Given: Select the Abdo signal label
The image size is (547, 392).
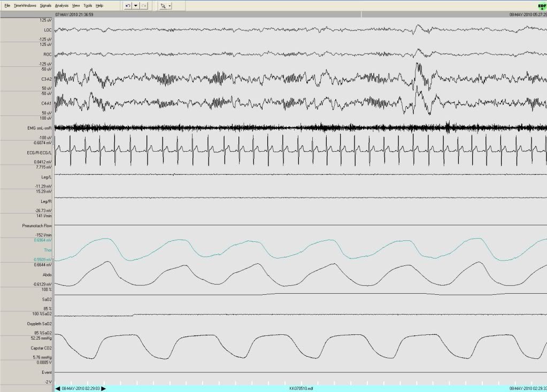Looking at the screenshot, I should pyautogui.click(x=47, y=275).
